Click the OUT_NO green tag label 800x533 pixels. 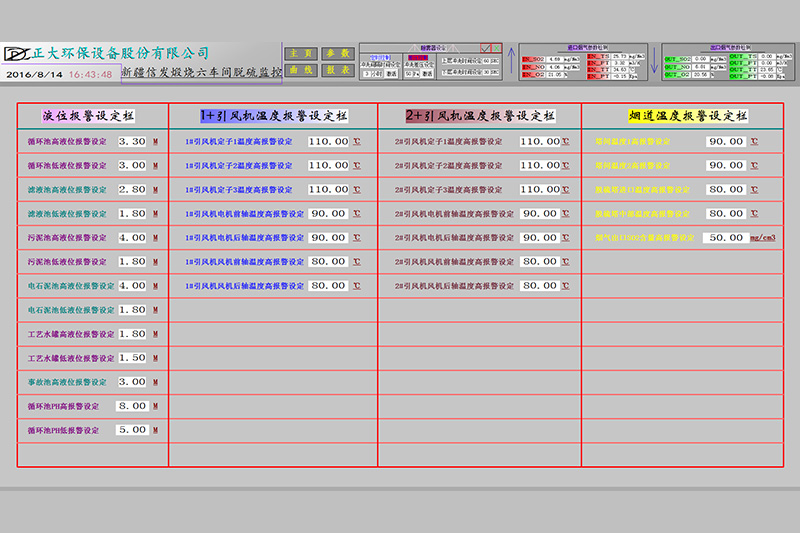coord(678,67)
